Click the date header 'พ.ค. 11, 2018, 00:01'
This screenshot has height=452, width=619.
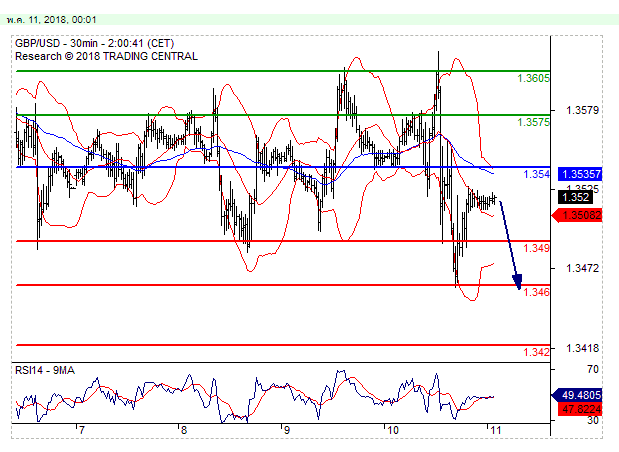point(51,20)
